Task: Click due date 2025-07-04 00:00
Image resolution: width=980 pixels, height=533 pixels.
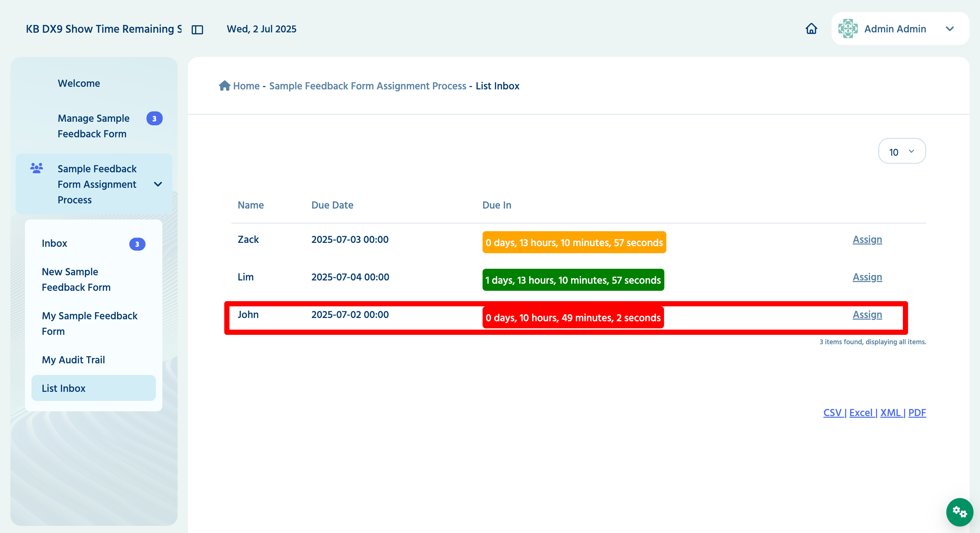Action: point(350,277)
